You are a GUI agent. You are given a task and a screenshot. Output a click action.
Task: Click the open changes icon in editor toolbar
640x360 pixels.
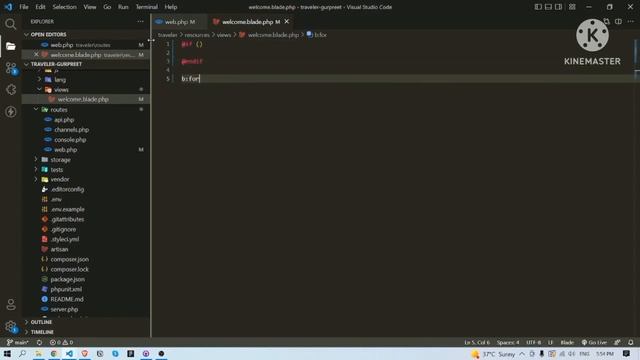(607, 22)
